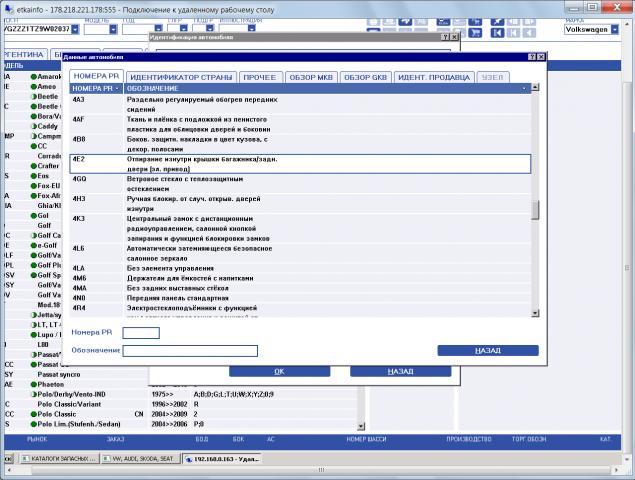The image size is (635, 480).
Task: Click the PR list scrollbar down arrow
Action: click(535, 313)
